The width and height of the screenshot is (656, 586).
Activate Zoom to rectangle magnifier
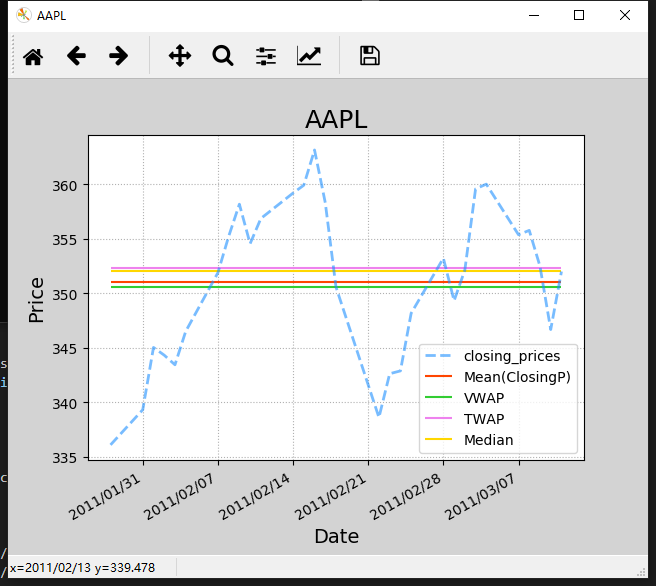[223, 56]
